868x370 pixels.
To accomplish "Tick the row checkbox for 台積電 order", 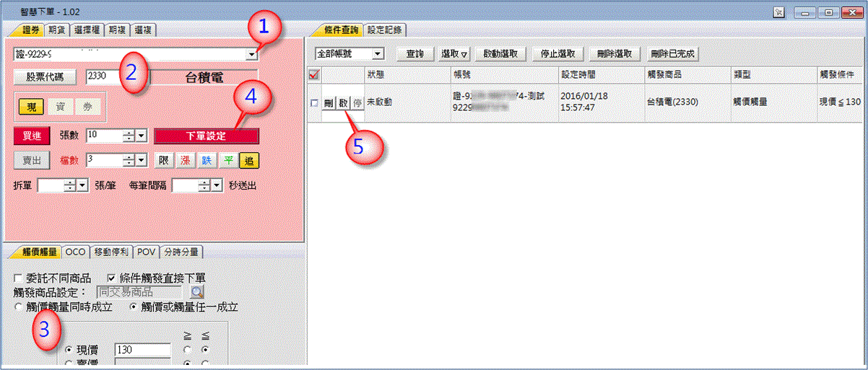I will click(314, 103).
